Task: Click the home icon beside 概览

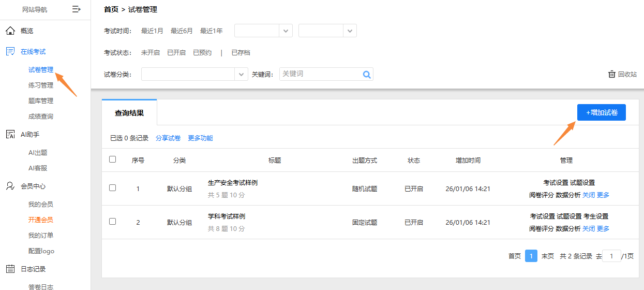Action: 10,31
